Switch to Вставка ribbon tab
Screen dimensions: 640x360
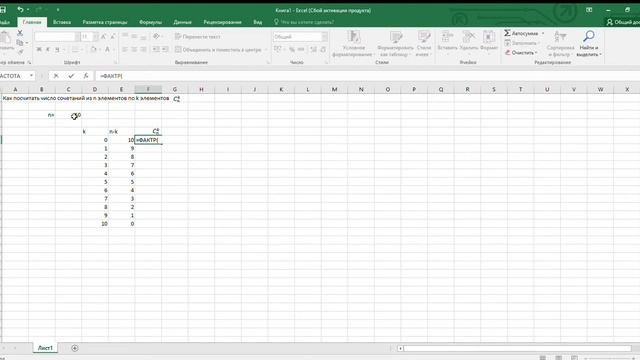62,22
